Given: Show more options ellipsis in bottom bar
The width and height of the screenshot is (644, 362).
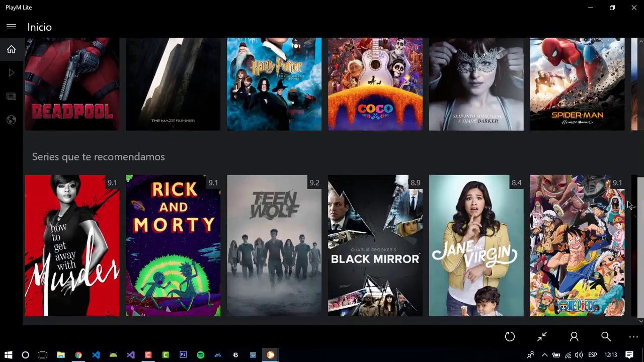Looking at the screenshot, I should click(x=633, y=337).
